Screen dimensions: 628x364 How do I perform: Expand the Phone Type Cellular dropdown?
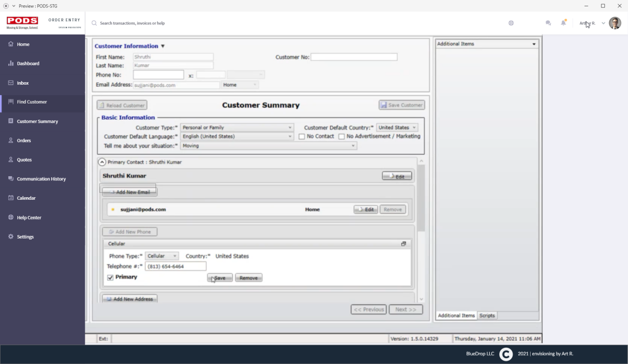[x=162, y=256]
